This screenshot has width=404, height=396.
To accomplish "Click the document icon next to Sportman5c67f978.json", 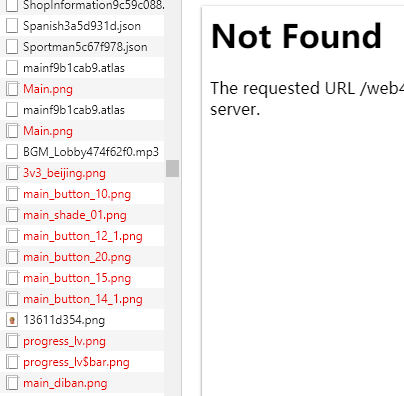I will point(12,47).
